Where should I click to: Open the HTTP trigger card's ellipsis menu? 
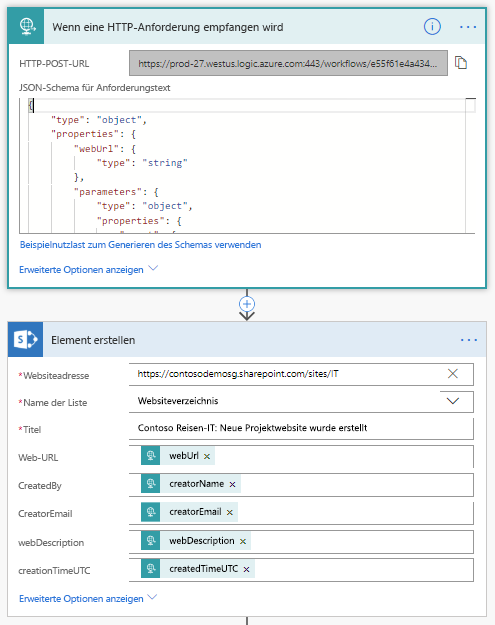point(468,27)
